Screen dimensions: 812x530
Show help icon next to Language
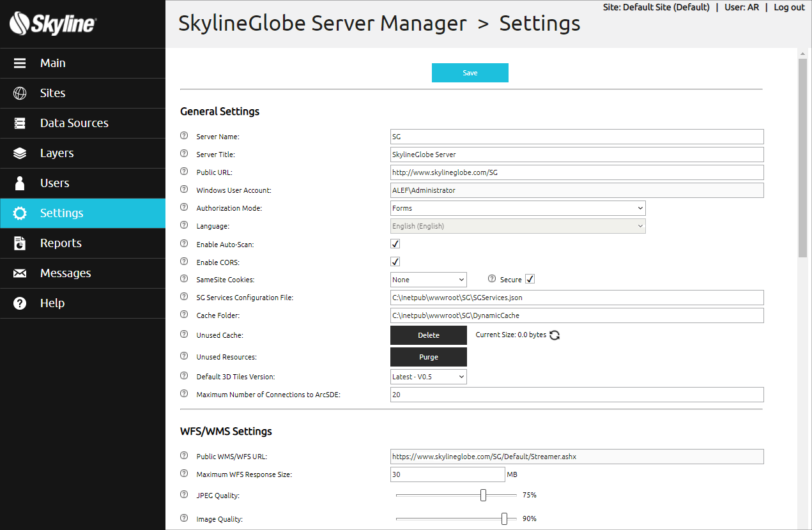click(x=184, y=225)
